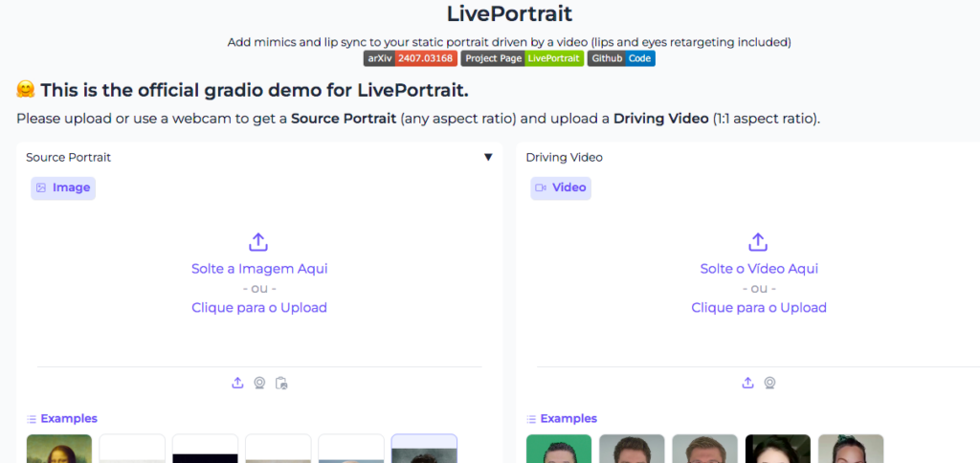
Task: Click the LivePortrait page title
Action: click(509, 13)
